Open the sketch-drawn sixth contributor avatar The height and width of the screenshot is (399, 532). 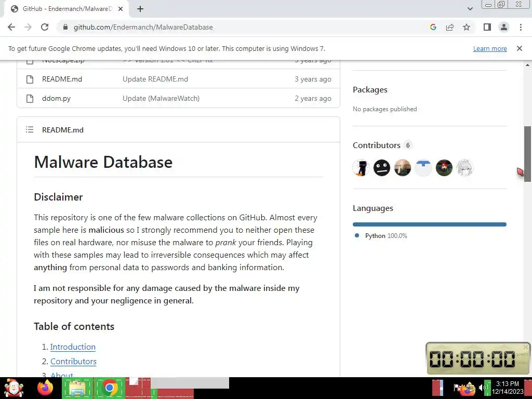pyautogui.click(x=464, y=168)
